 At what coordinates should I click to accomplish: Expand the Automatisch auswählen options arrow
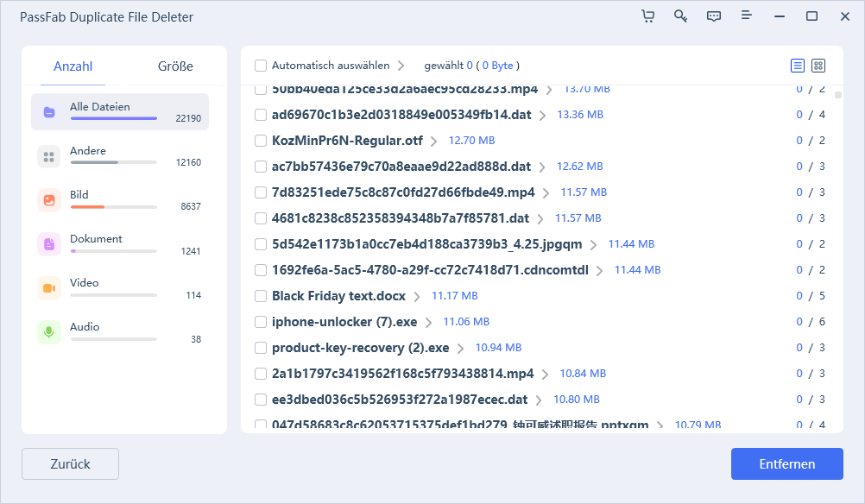[x=401, y=66]
